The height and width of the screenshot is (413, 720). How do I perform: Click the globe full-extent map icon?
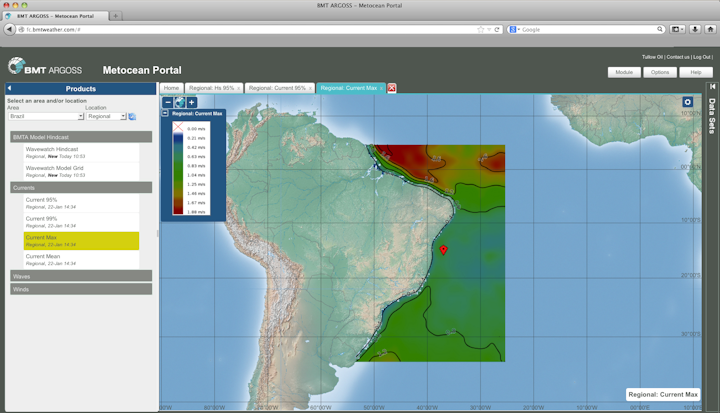(180, 102)
